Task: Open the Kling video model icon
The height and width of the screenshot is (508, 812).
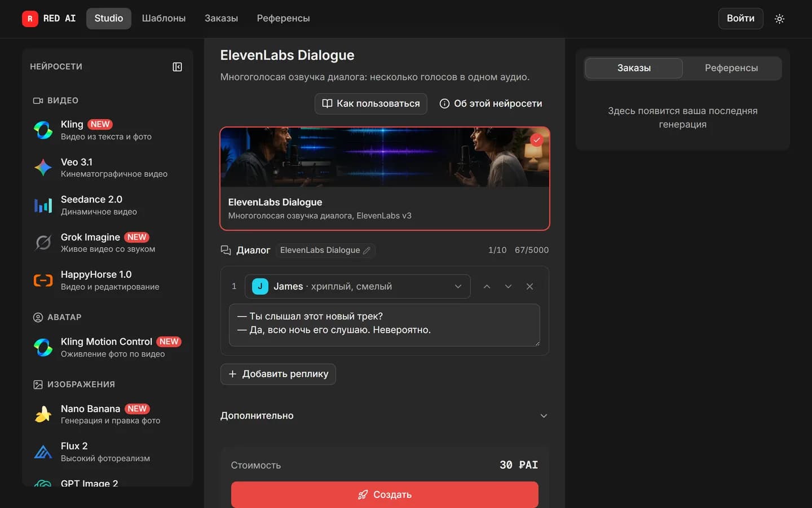Action: 43,130
